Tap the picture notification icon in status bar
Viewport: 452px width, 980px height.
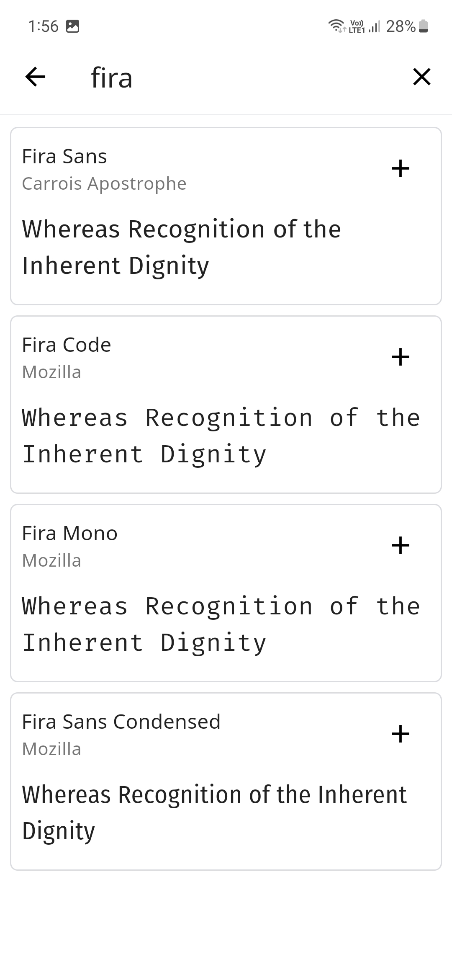point(73,26)
